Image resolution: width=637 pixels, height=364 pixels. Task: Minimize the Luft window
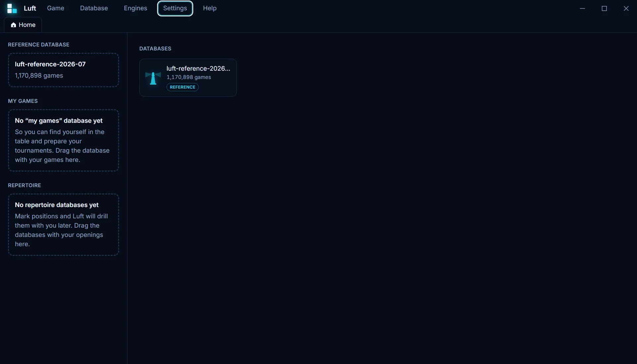tap(582, 8)
